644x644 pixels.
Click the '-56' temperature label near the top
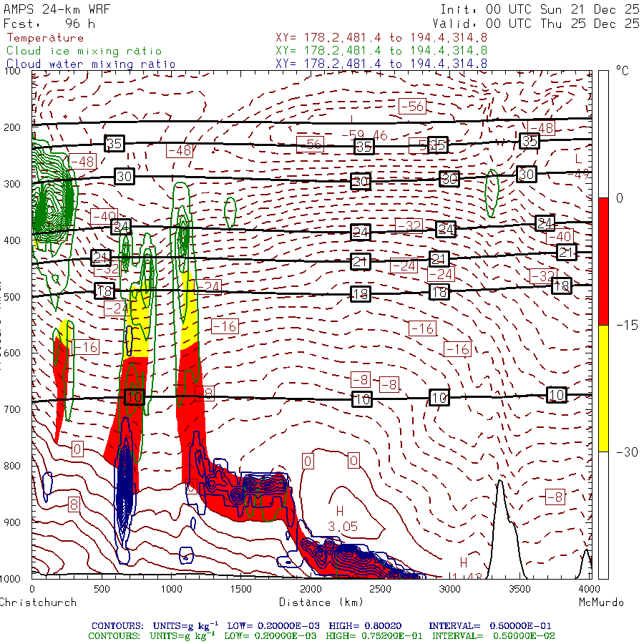412,107
